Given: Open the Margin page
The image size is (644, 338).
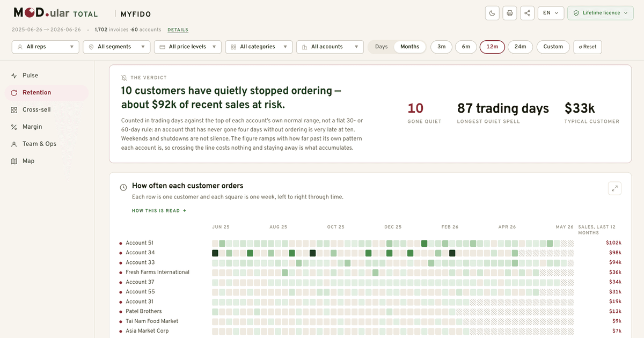Looking at the screenshot, I should [x=47, y=127].
